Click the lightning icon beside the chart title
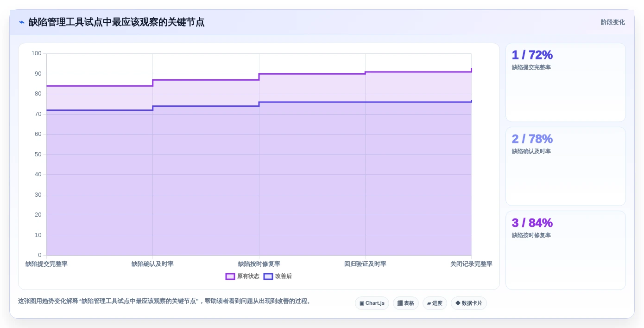 click(22, 22)
